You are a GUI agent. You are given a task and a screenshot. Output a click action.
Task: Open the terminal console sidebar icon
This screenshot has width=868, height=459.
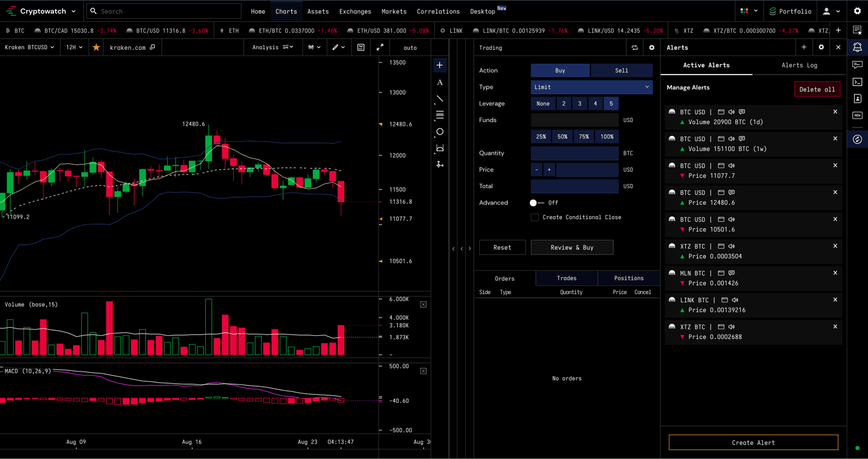point(858,81)
